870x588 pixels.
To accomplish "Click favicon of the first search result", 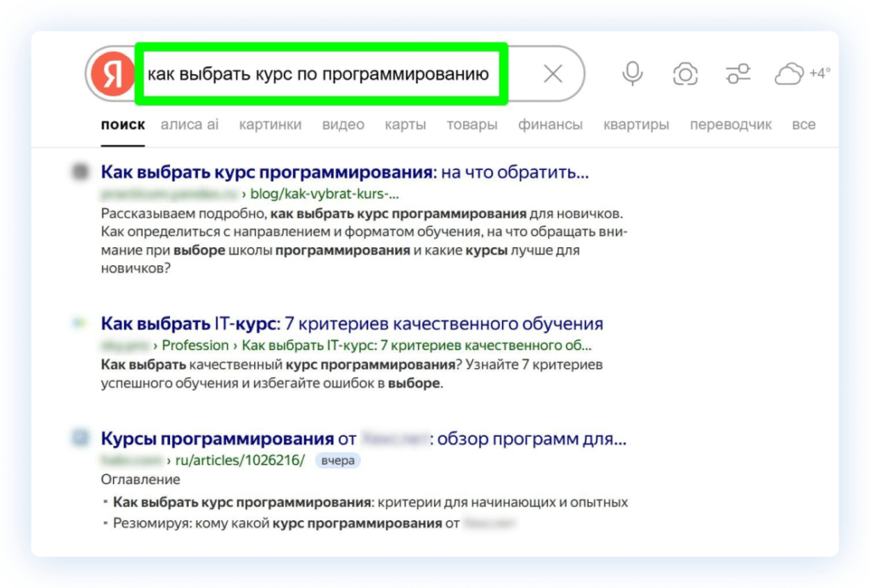I will [x=81, y=172].
